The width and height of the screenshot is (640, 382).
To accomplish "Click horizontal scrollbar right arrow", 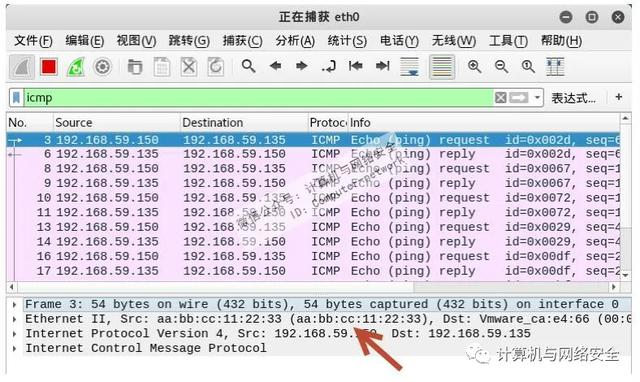I will (614, 287).
